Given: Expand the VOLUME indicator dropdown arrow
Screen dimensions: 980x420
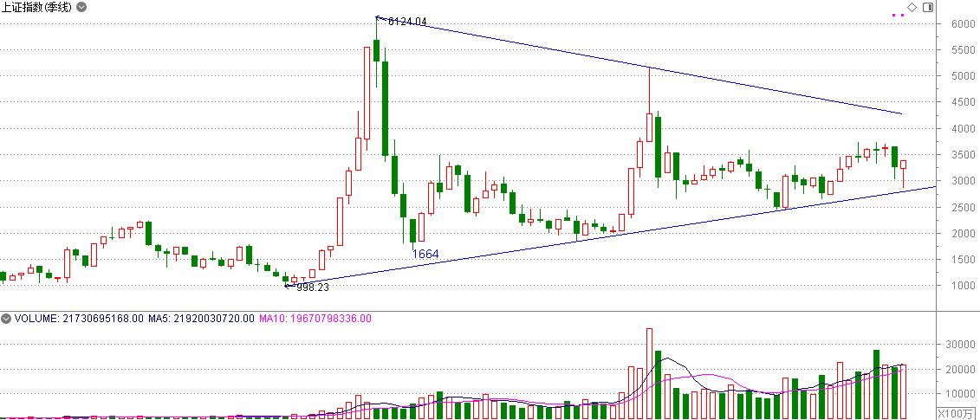Looking at the screenshot, I should pos(6,318).
